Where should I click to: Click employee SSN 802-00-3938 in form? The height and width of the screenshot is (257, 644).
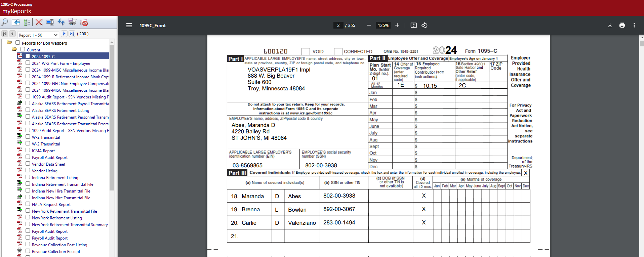click(x=321, y=165)
